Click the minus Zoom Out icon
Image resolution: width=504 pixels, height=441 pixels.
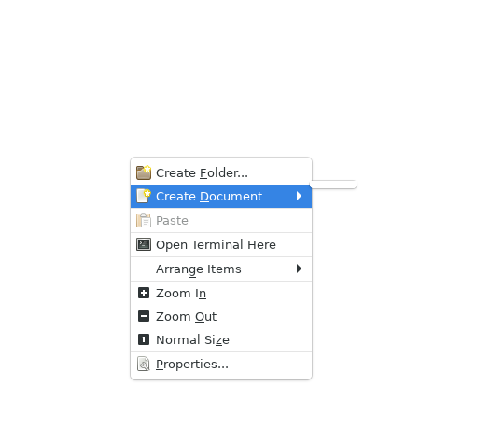click(x=144, y=316)
